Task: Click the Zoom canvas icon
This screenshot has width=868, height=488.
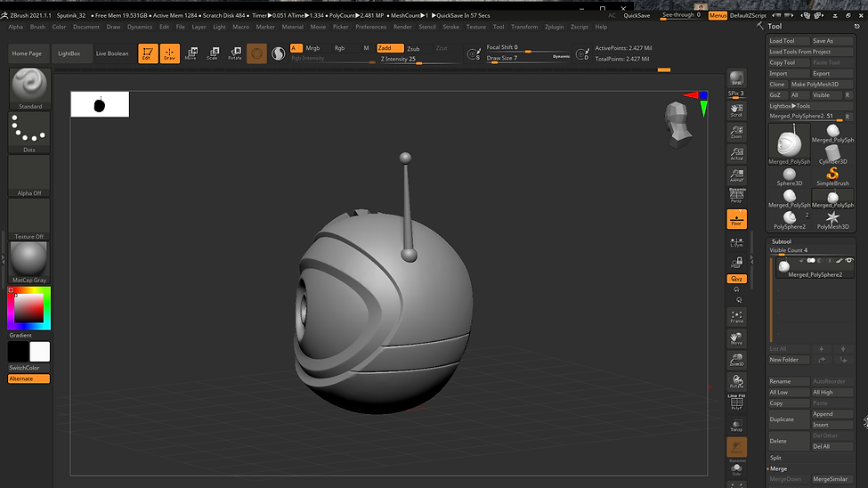Action: coord(736,132)
